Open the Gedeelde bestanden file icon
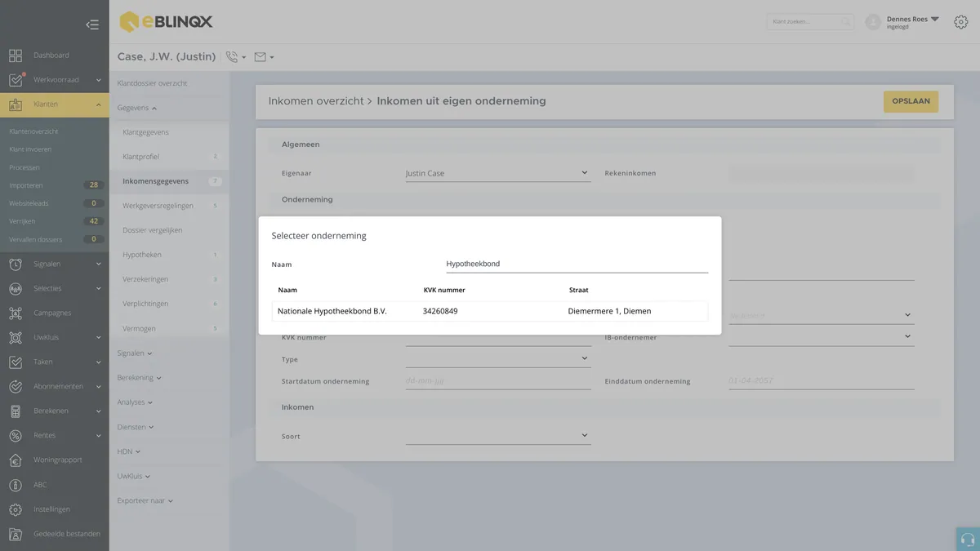Screen dimensions: 980x551 [x=16, y=533]
